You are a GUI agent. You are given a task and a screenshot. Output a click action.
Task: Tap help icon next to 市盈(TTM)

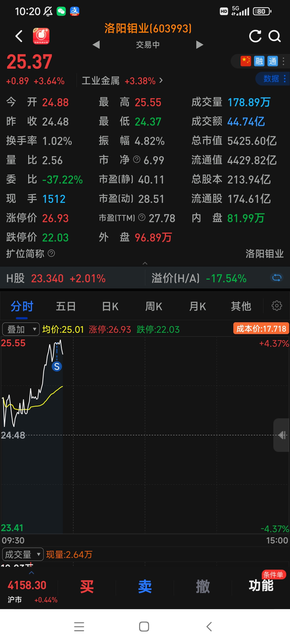pyautogui.click(x=142, y=217)
